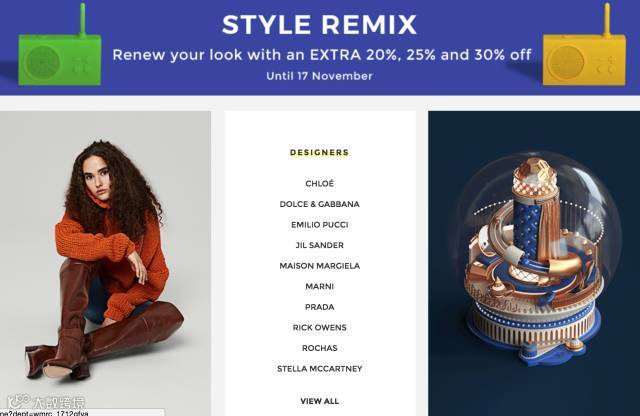The height and width of the screenshot is (416, 640).
Task: Select Rochas from the designers list
Action: (319, 348)
